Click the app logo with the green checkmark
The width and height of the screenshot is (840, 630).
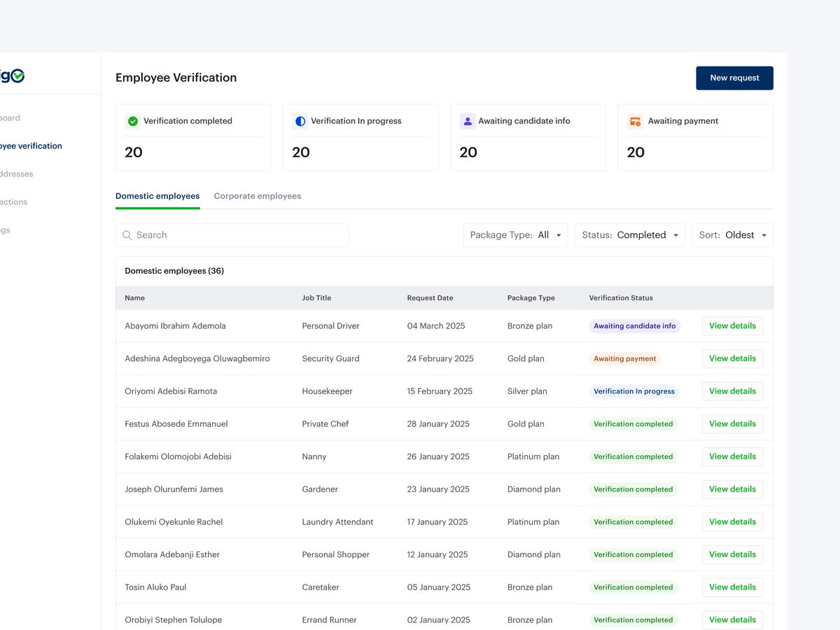pos(12,75)
